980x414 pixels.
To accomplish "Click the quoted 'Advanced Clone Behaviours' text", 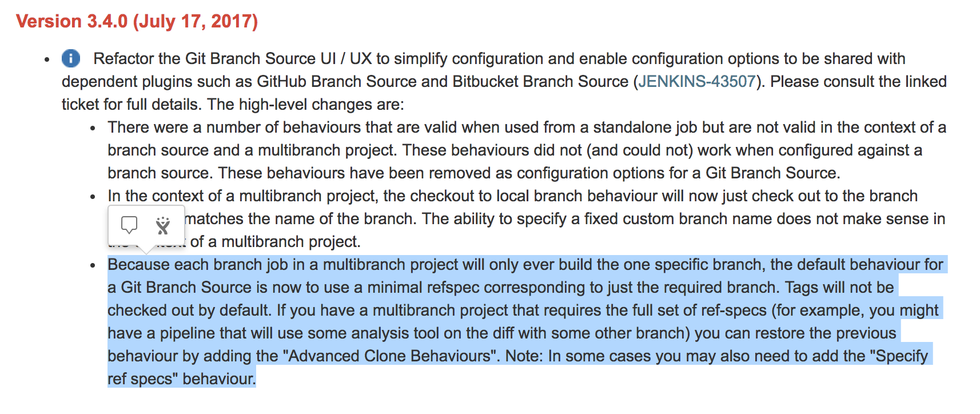I will 390,356.
